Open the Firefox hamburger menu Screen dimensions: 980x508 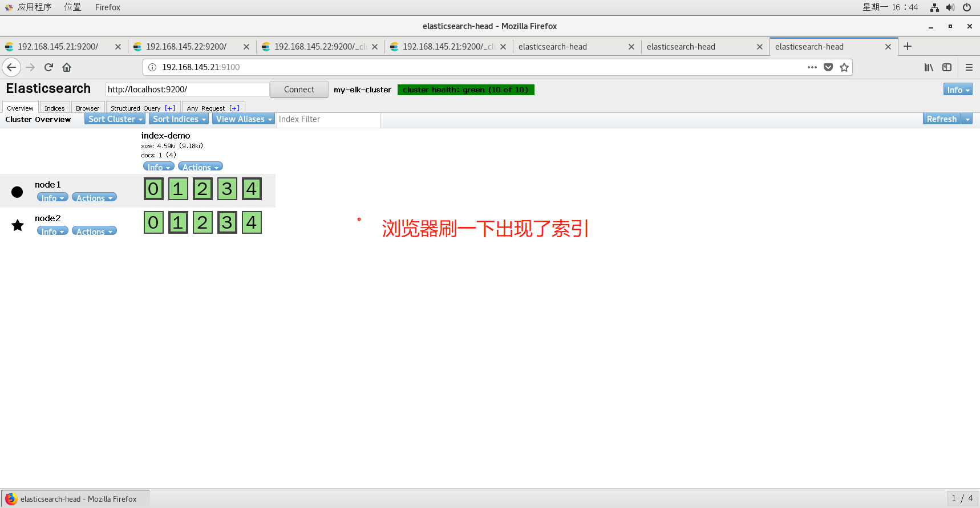pyautogui.click(x=969, y=67)
